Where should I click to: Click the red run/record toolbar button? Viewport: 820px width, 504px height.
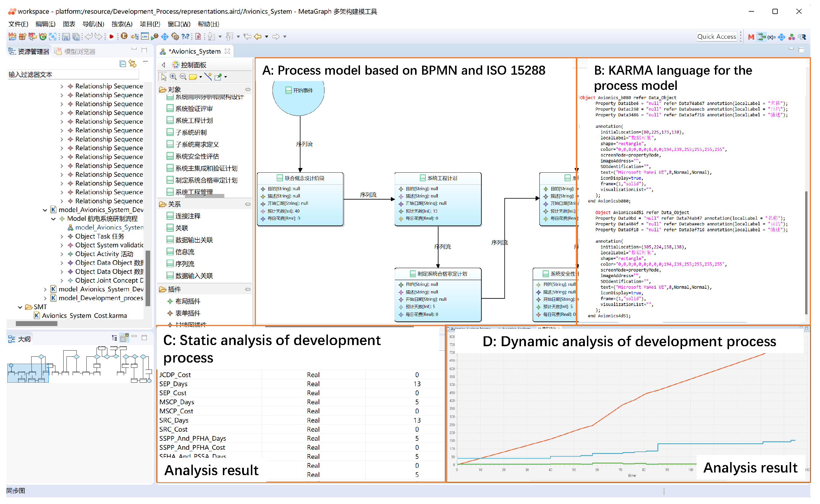[111, 37]
